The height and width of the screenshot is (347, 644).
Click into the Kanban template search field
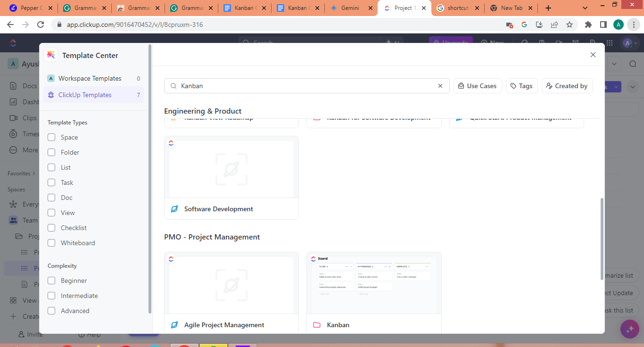pos(307,86)
